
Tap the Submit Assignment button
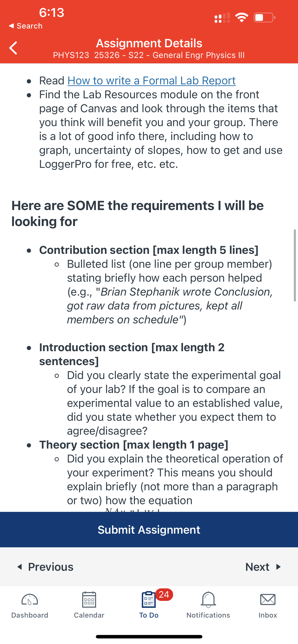(149, 529)
